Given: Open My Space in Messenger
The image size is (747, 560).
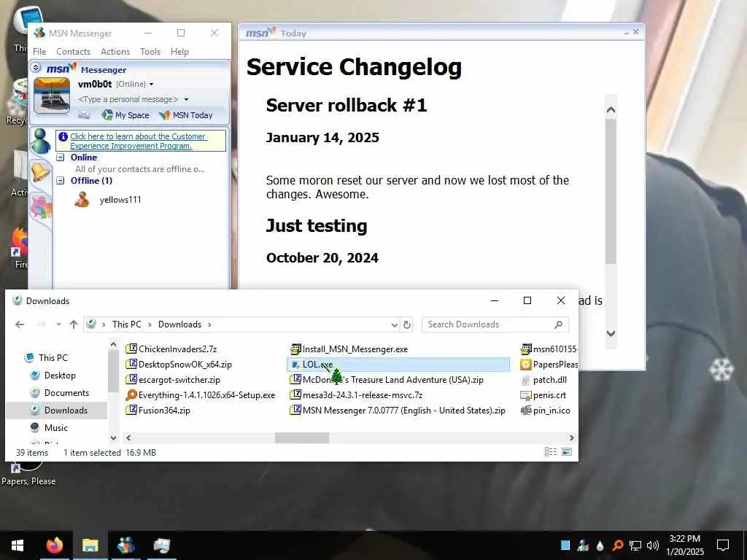Looking at the screenshot, I should click(x=125, y=115).
